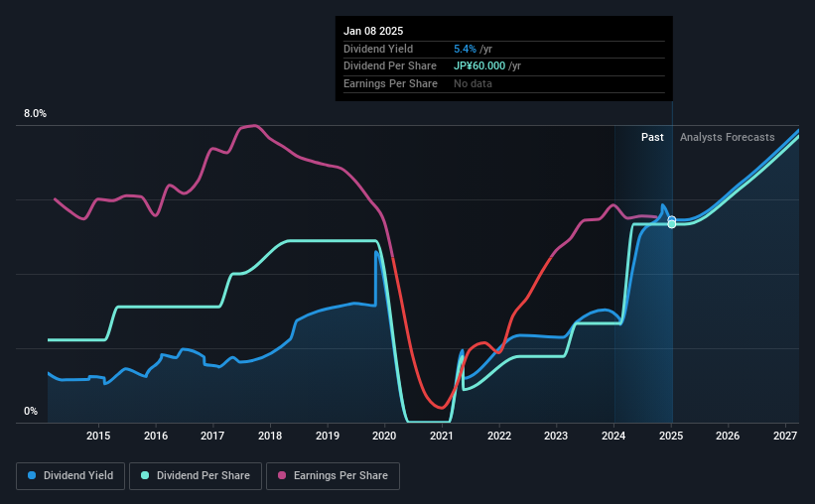Click the 5.4% dividend yield value in tooltip
Viewport: 815px width, 504px height.
465,49
